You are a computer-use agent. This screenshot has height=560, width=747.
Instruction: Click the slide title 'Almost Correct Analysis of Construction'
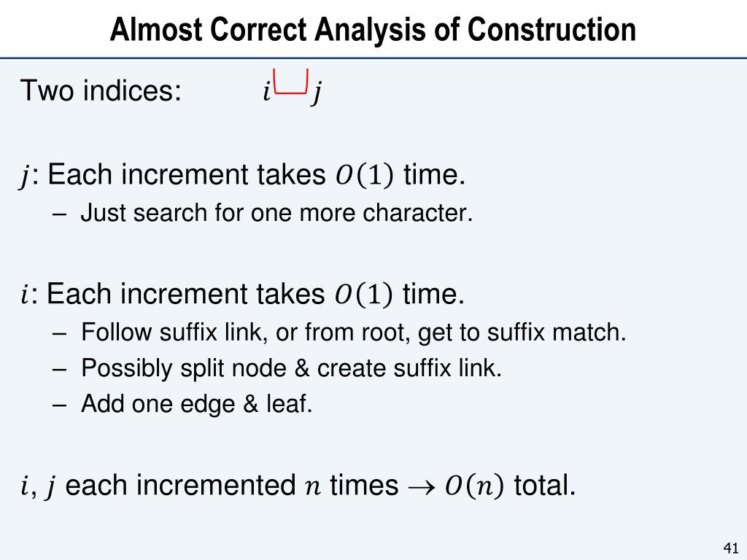373,29
